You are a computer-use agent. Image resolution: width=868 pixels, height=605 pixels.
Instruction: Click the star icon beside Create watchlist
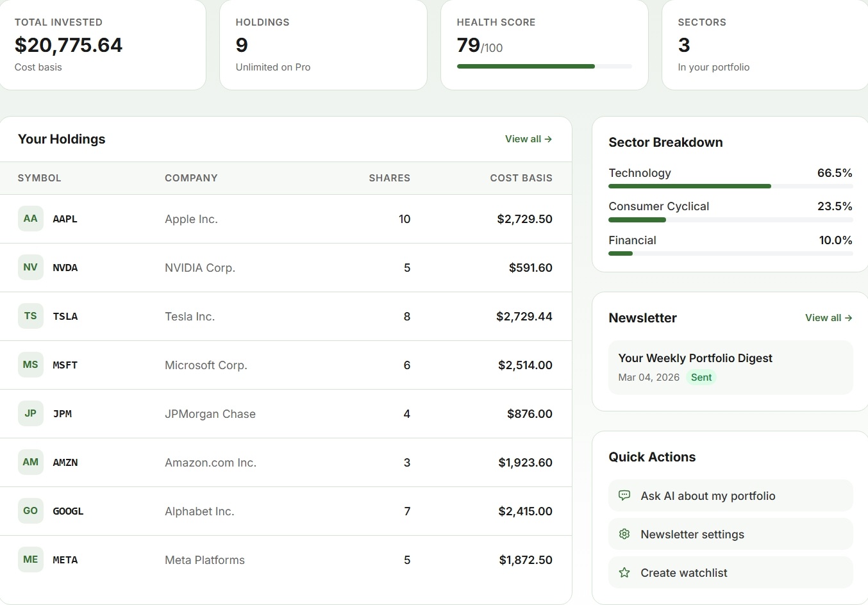pos(624,572)
